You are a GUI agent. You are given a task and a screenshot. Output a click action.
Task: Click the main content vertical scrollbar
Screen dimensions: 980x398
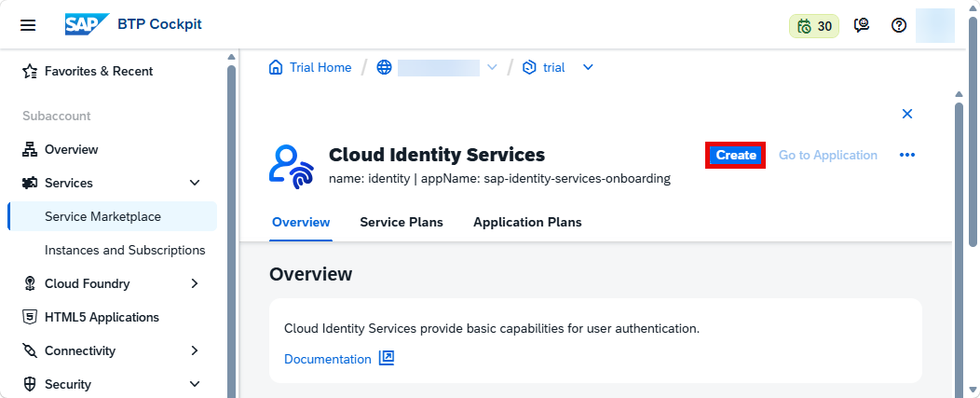click(959, 251)
